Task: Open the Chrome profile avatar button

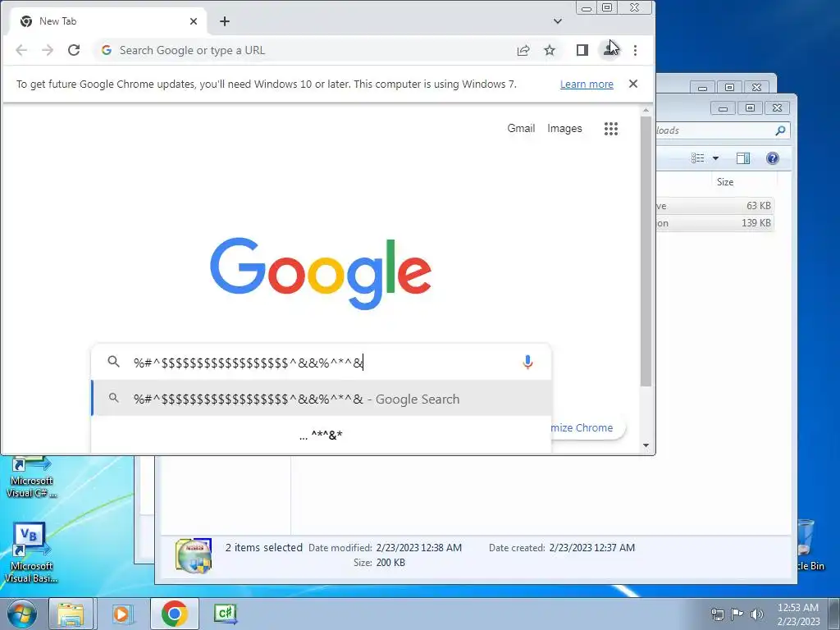Action: tap(609, 50)
